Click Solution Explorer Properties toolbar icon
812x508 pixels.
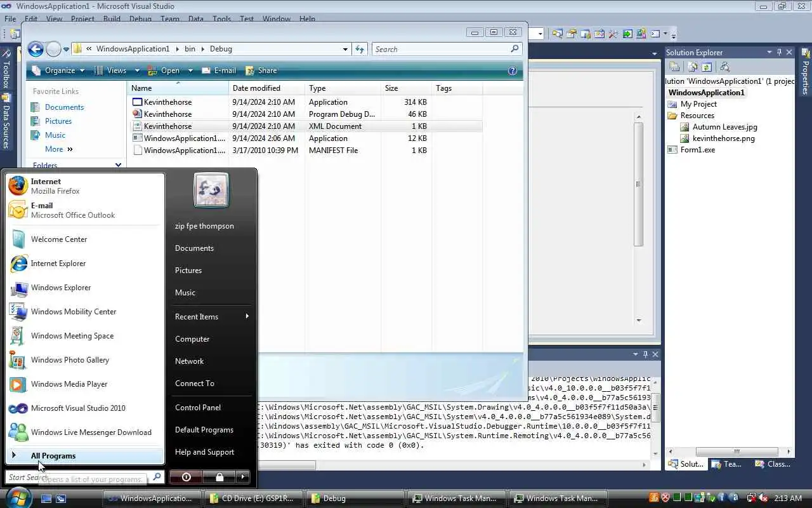point(675,67)
